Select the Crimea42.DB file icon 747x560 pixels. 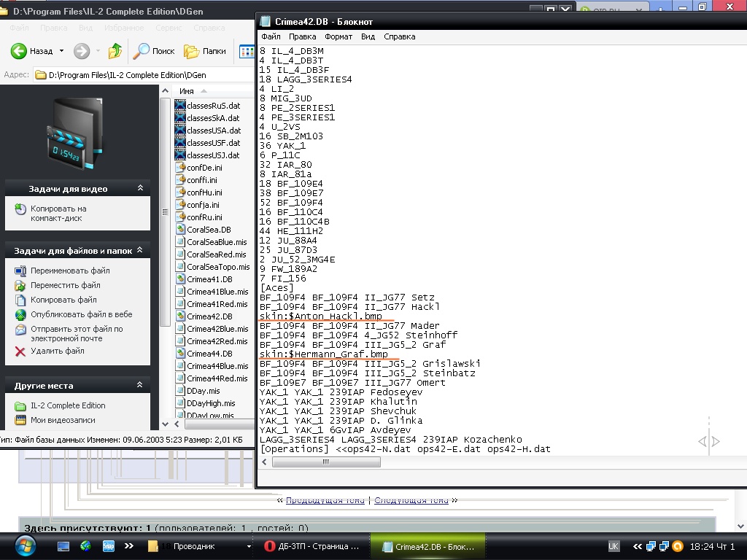[182, 316]
